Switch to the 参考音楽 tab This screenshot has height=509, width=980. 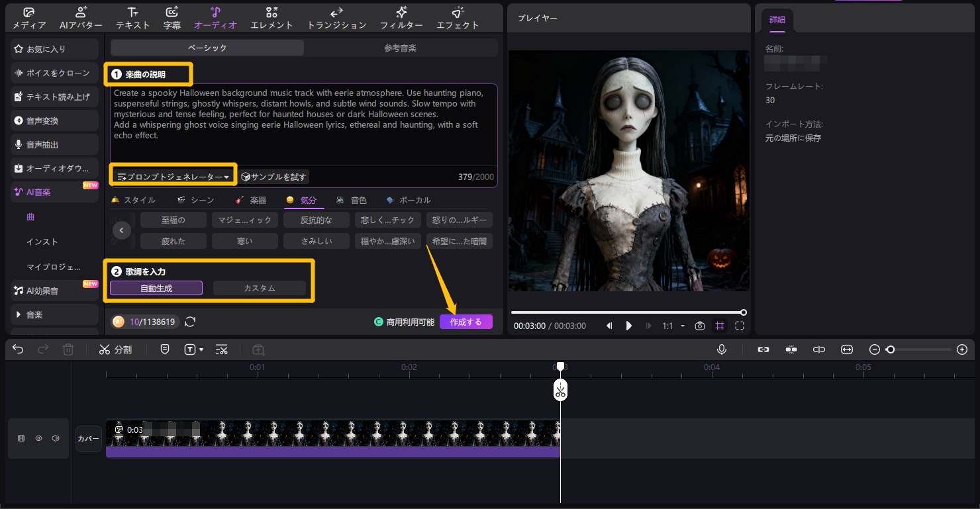pos(400,48)
